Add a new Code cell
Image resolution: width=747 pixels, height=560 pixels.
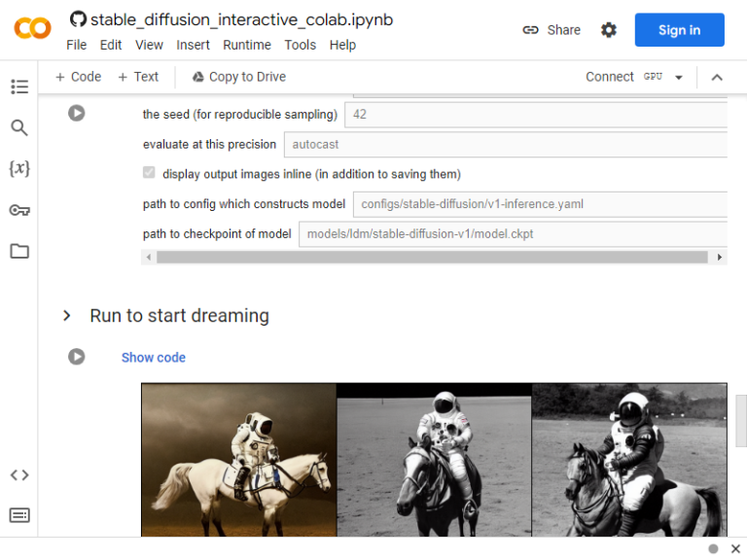[78, 77]
